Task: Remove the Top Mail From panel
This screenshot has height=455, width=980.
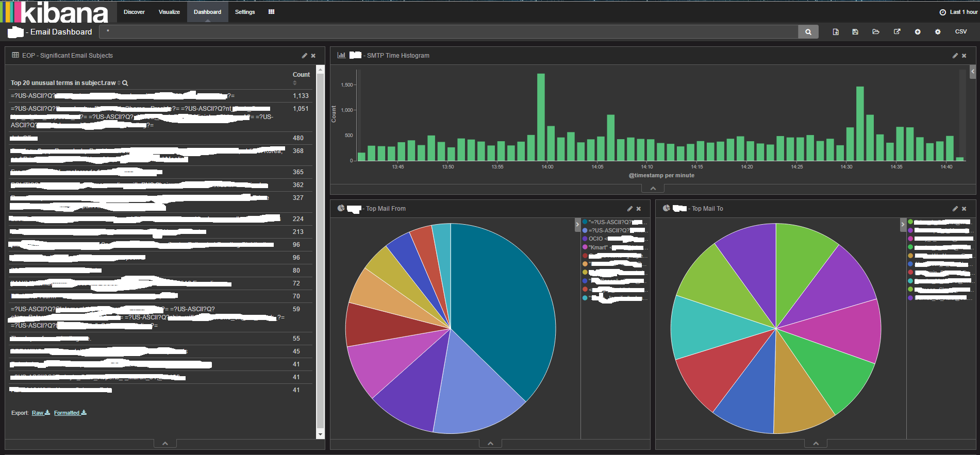Action: [639, 209]
